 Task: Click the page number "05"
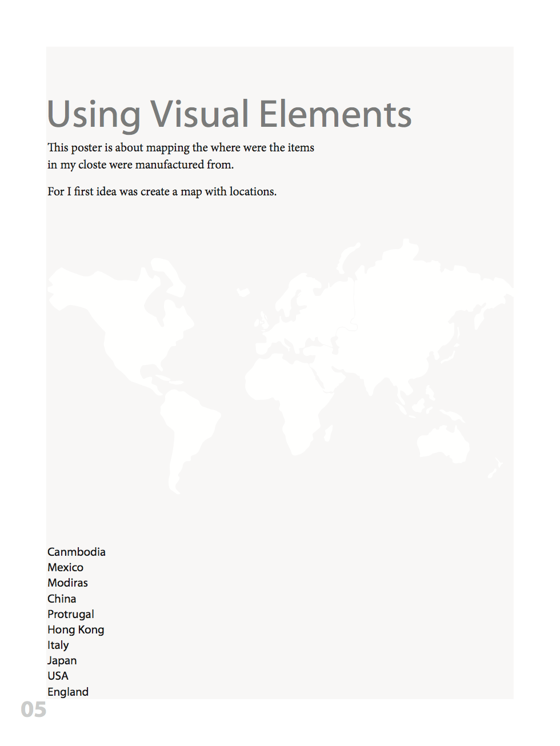pos(33,711)
